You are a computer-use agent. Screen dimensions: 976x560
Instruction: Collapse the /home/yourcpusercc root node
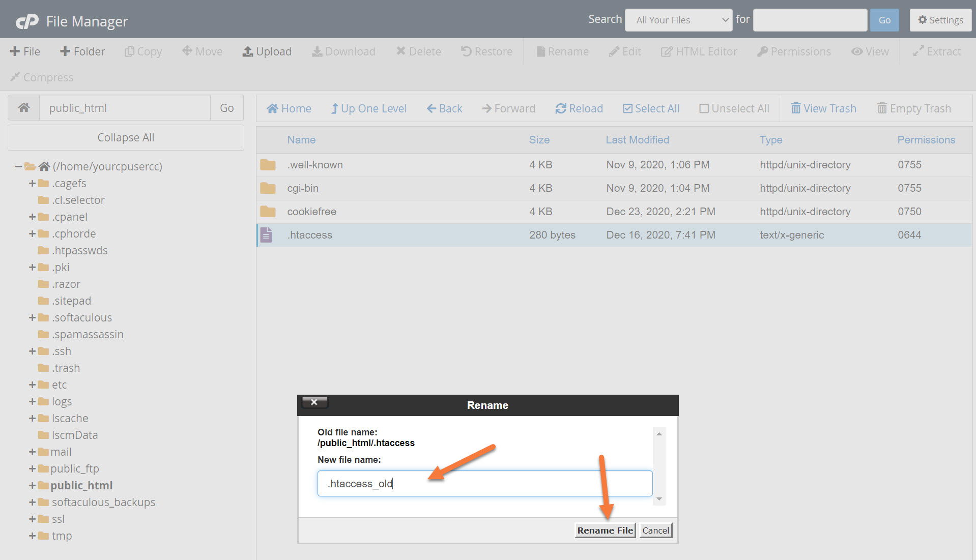click(x=18, y=166)
